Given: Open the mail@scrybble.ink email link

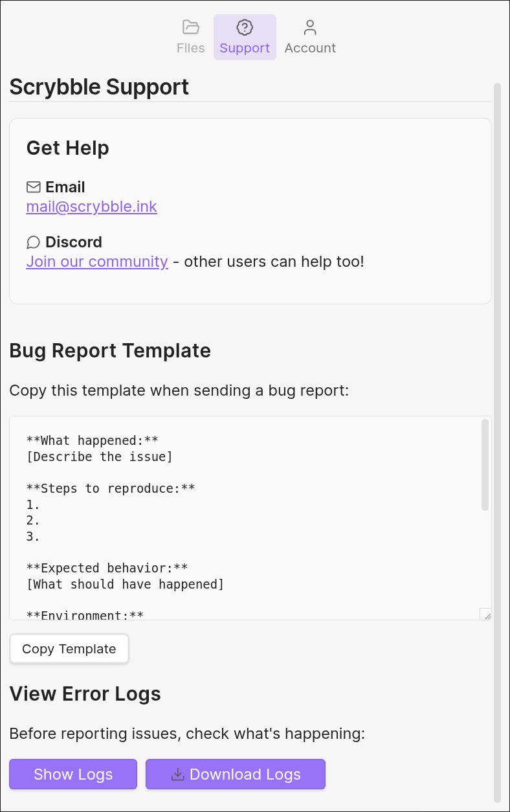Looking at the screenshot, I should (x=92, y=207).
